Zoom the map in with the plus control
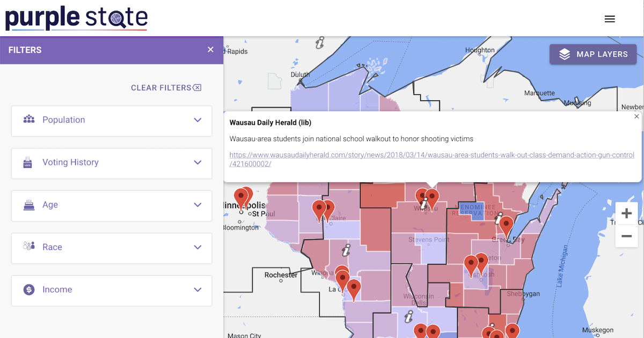644x338 pixels. pyautogui.click(x=626, y=212)
